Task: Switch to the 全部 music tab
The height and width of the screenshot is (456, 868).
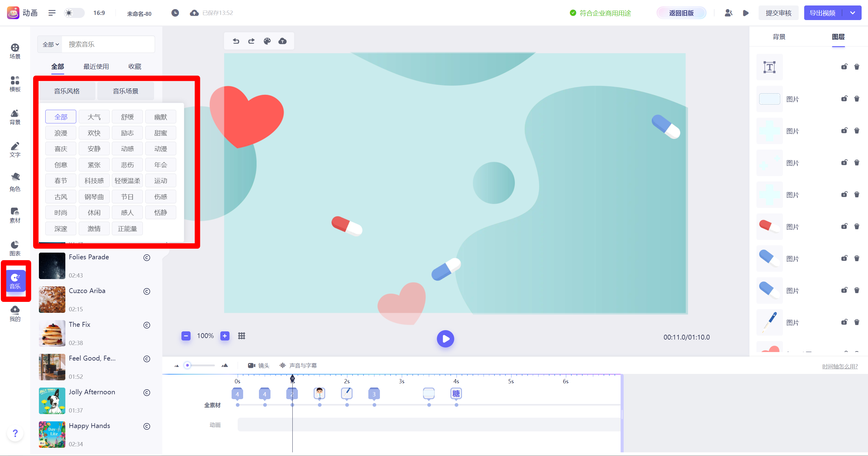Action: (57, 66)
